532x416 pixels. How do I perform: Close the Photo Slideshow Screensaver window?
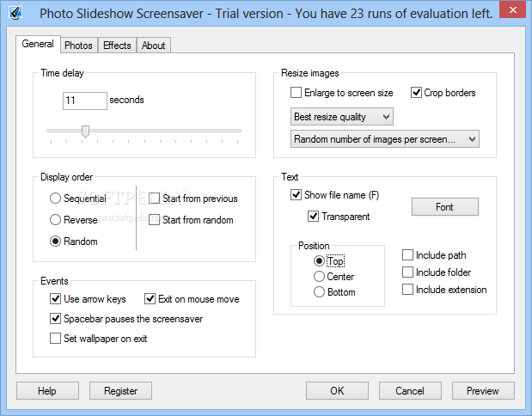pos(512,10)
